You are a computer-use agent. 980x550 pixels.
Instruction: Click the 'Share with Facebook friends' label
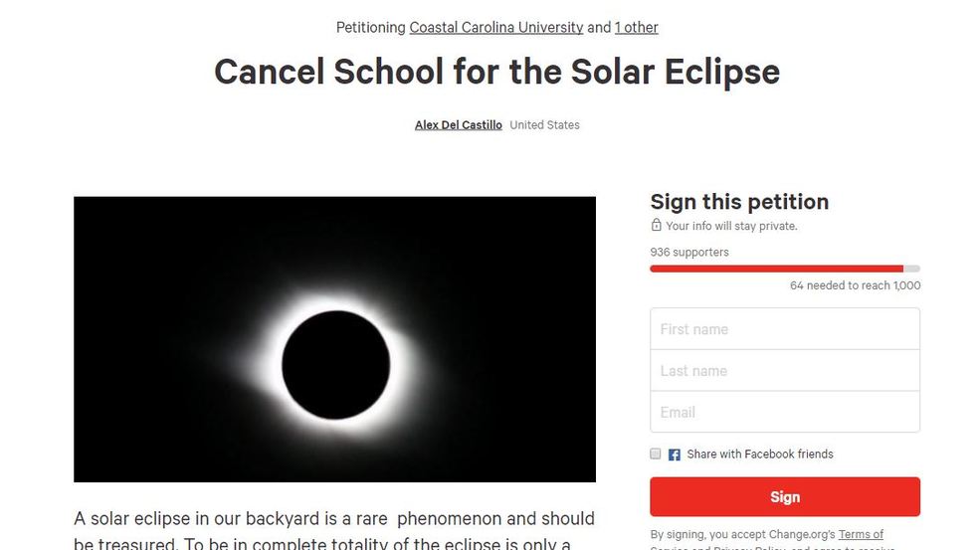tap(760, 455)
